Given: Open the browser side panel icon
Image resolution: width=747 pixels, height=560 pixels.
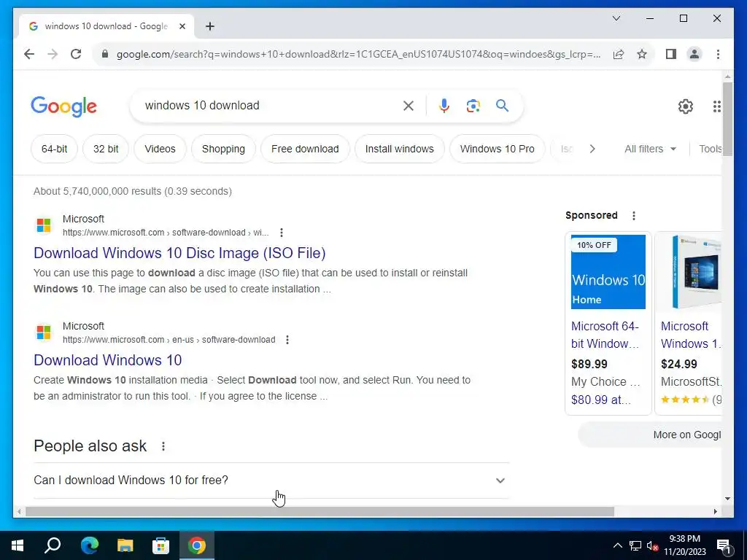Looking at the screenshot, I should [x=671, y=54].
